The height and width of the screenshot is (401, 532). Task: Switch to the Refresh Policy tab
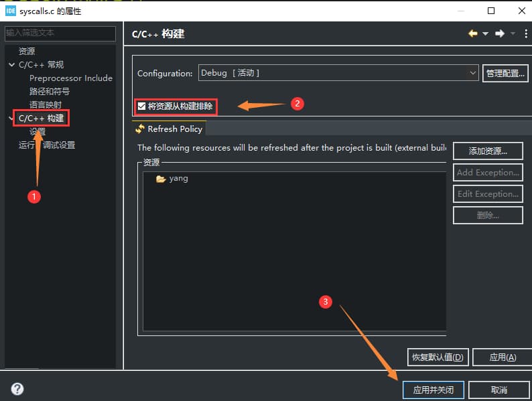point(175,129)
